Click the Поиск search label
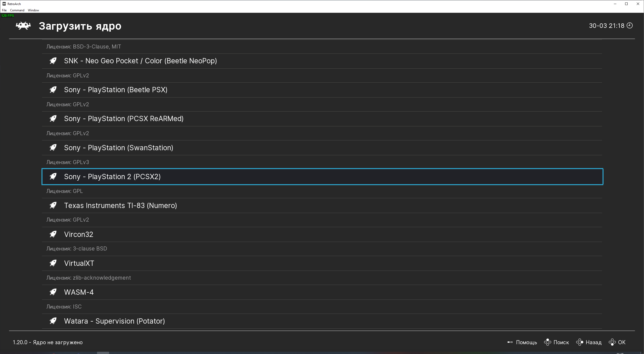 [561, 342]
